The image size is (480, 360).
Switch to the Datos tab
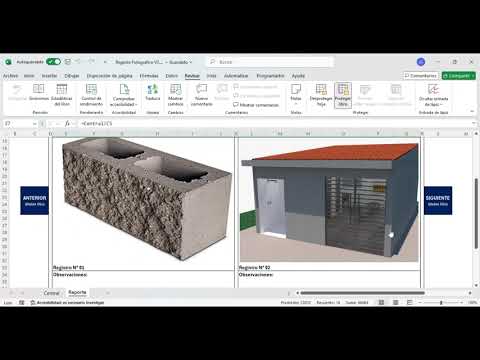coord(172,76)
